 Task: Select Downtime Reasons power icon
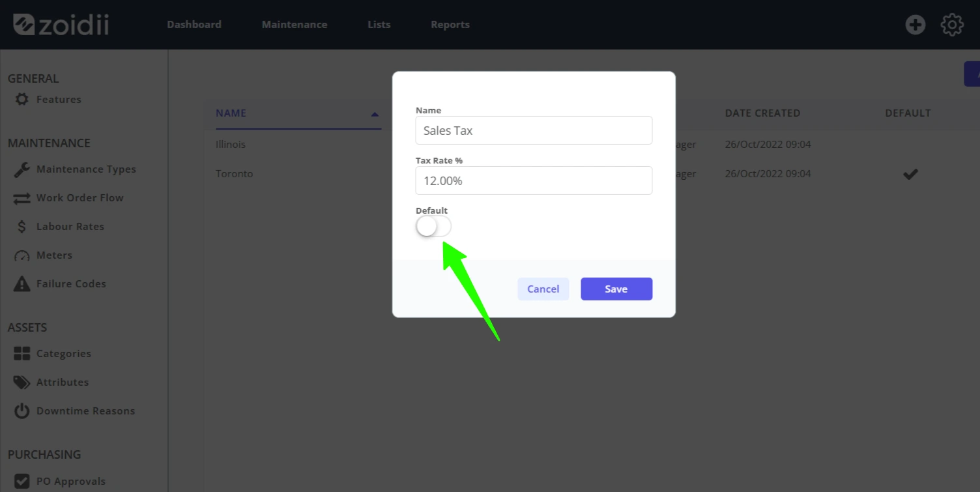[22, 411]
